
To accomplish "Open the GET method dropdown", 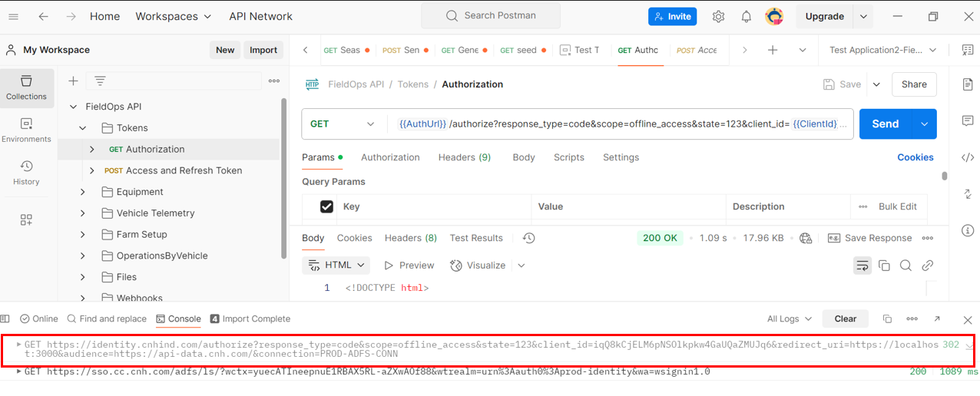I will (343, 124).
